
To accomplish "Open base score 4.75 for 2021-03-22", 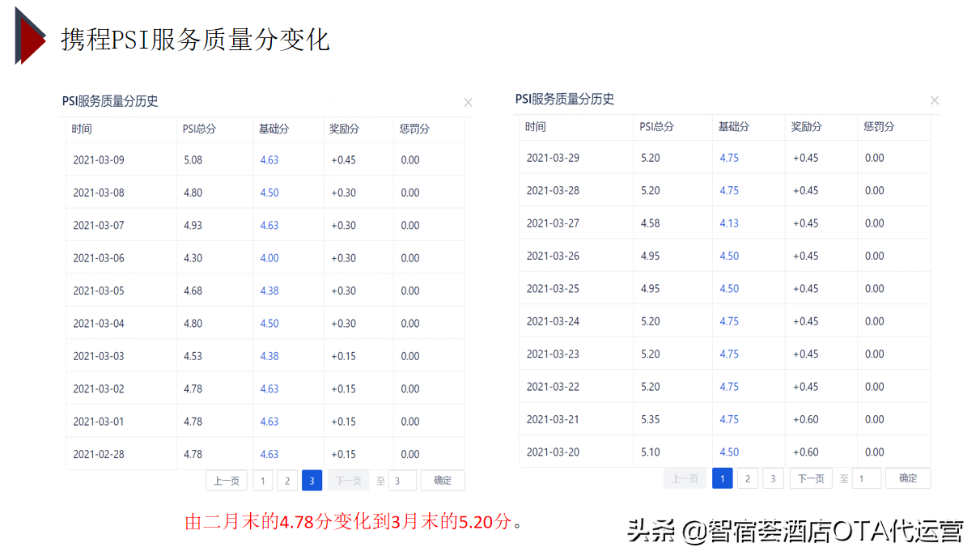I will (x=729, y=387).
